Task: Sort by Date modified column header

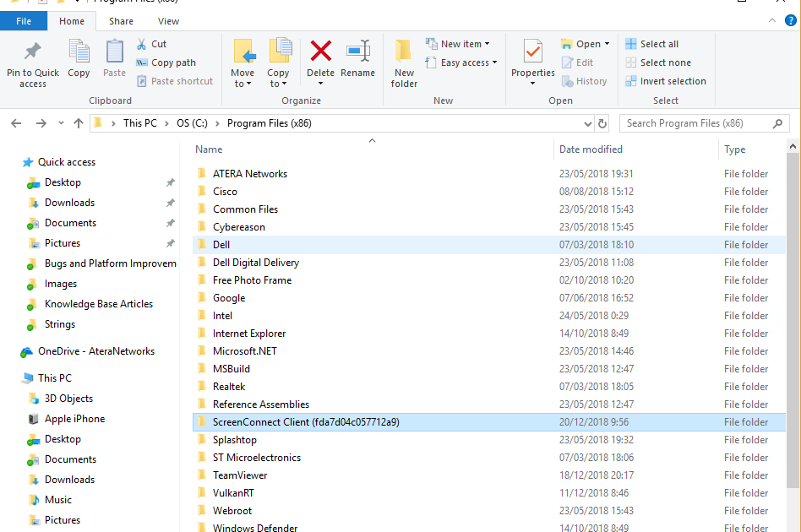Action: [x=591, y=149]
